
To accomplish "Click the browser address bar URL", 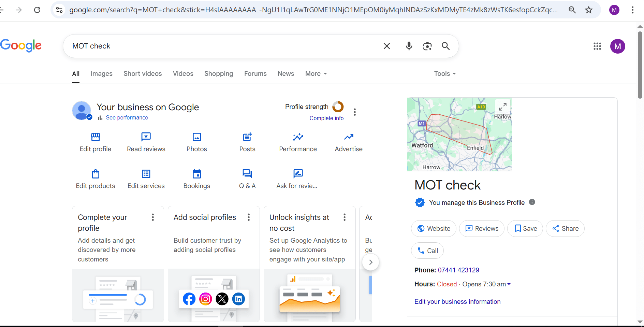I will [x=313, y=10].
